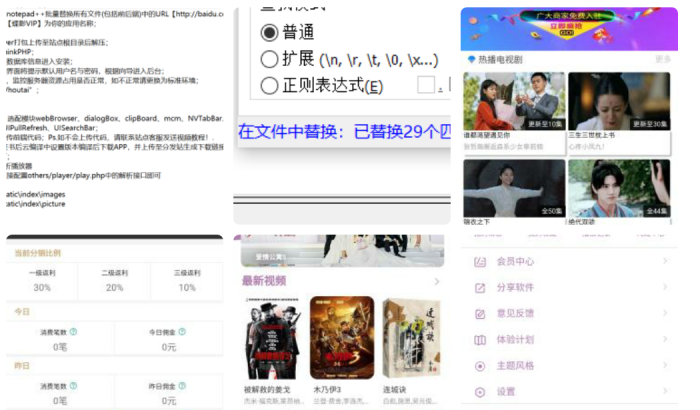Click the 木乃伊3 title under its poster
Screen dimensions: 700x410
[327, 389]
